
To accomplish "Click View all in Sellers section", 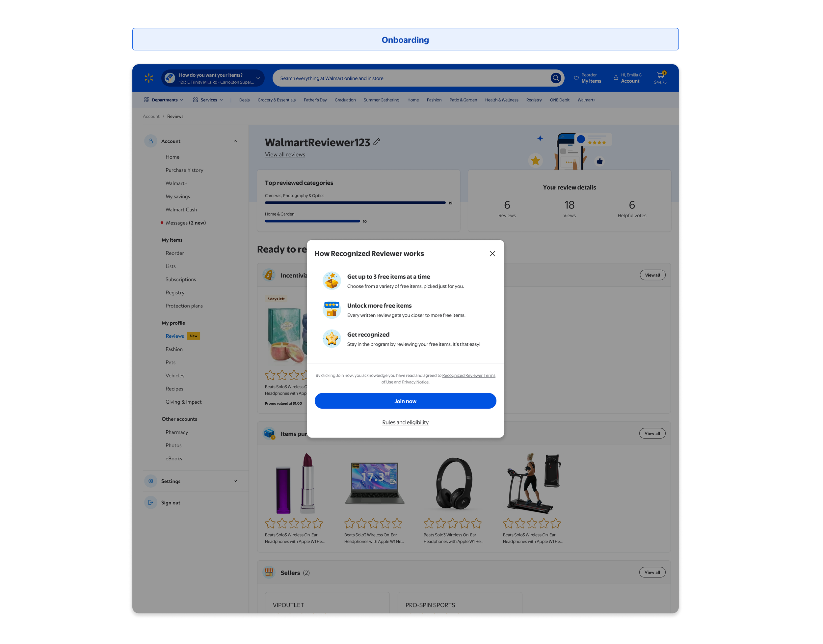I will [x=652, y=572].
